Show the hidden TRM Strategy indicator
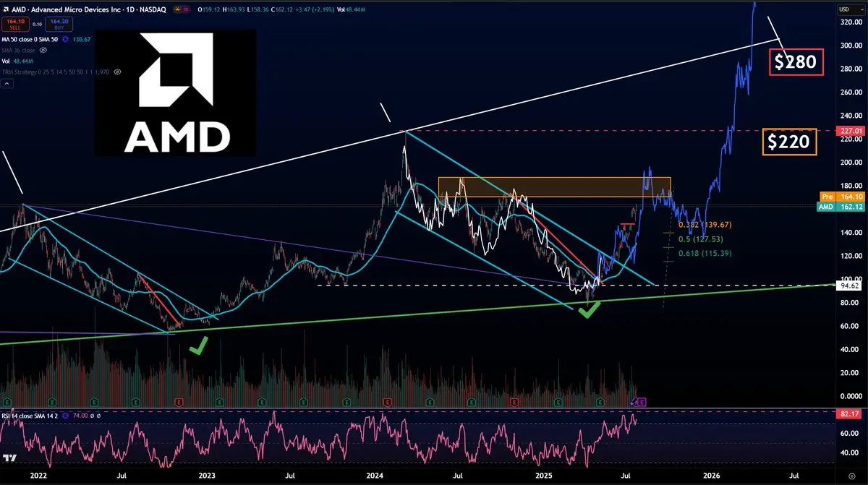 tap(117, 72)
